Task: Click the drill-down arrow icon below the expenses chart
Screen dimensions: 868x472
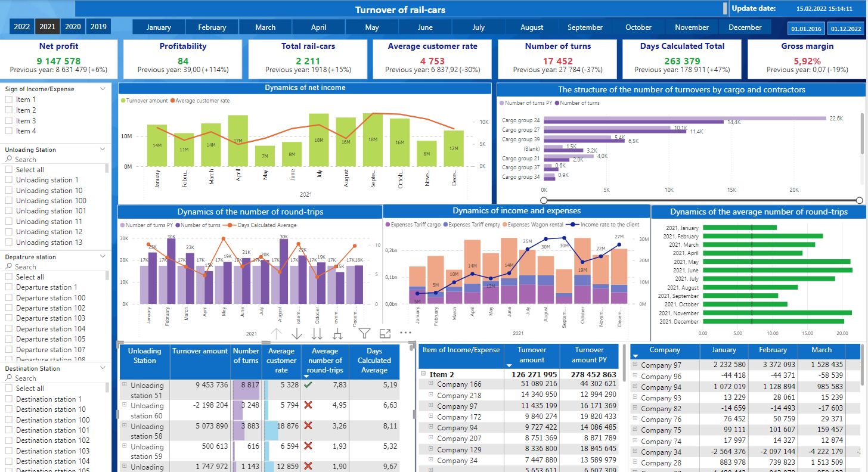Action: pos(296,335)
